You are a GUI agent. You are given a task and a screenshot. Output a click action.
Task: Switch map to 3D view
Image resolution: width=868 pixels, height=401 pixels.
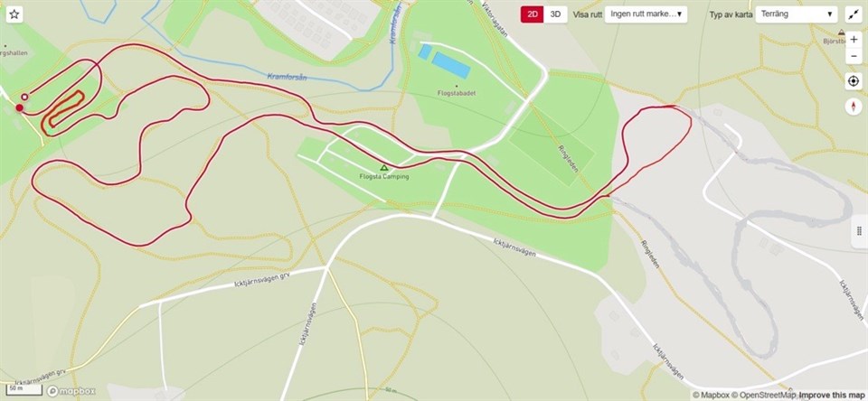(555, 14)
